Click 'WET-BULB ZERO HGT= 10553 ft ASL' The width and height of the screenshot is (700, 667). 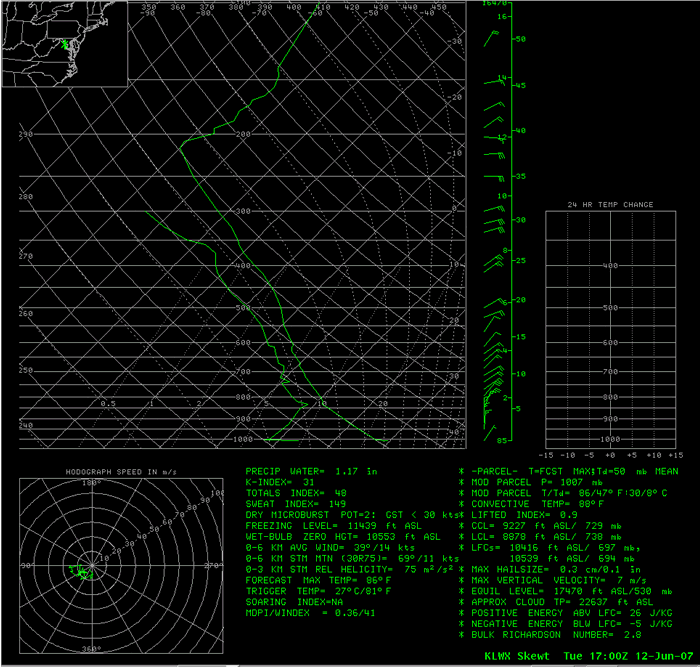343,537
